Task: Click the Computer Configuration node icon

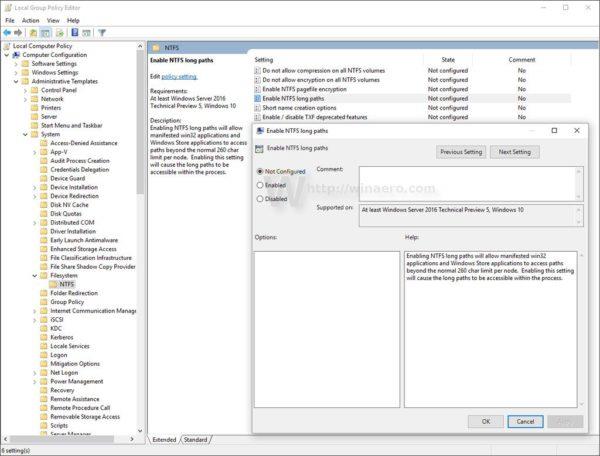Action: [x=16, y=55]
